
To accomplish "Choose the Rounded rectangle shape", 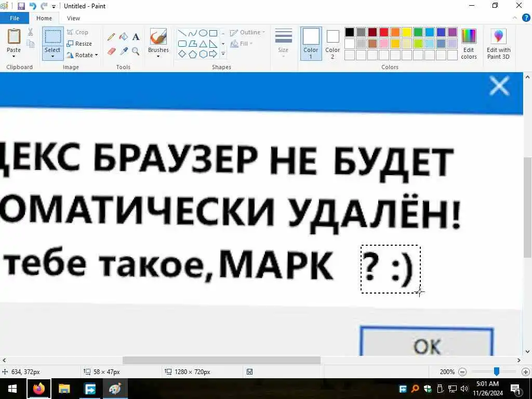I will click(x=182, y=44).
